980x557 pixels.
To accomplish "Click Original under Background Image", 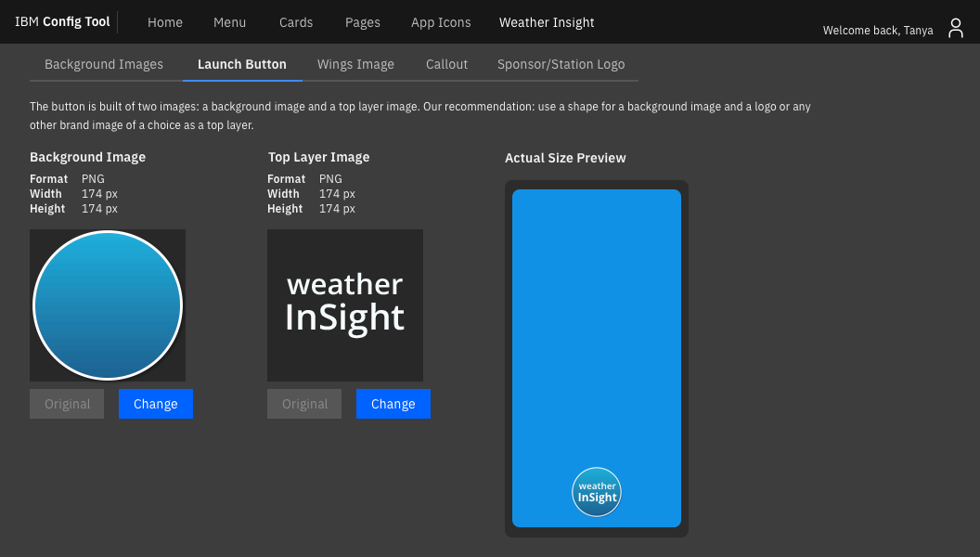I will [x=68, y=404].
